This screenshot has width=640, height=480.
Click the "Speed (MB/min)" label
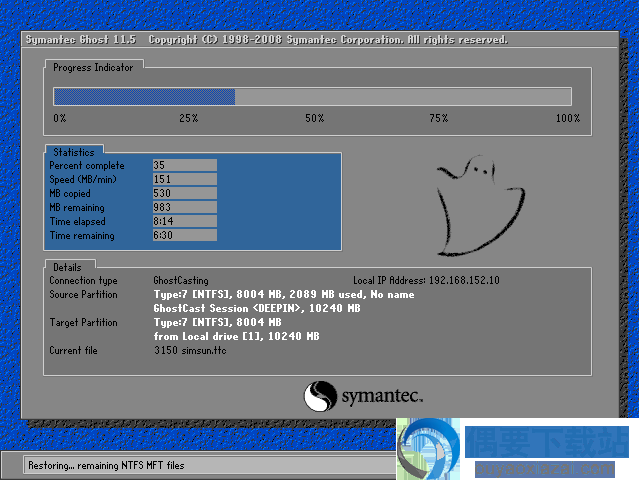(83, 180)
